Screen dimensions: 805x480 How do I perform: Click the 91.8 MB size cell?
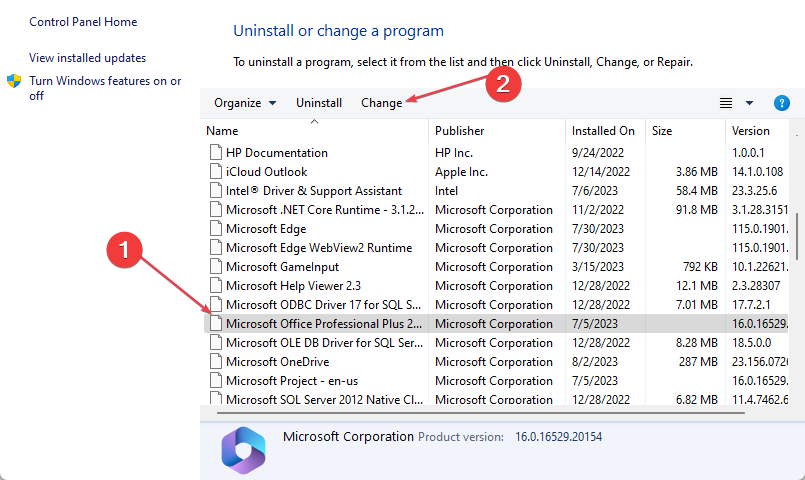(x=696, y=209)
